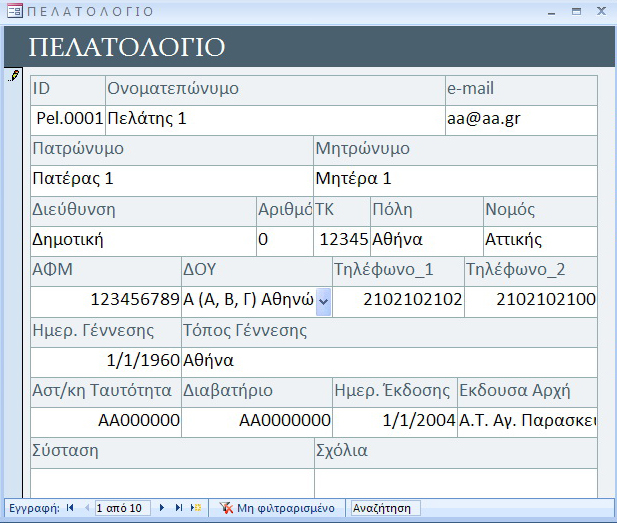Go to previous record arrow
Viewport: 617px width, 523px height.
pos(85,508)
